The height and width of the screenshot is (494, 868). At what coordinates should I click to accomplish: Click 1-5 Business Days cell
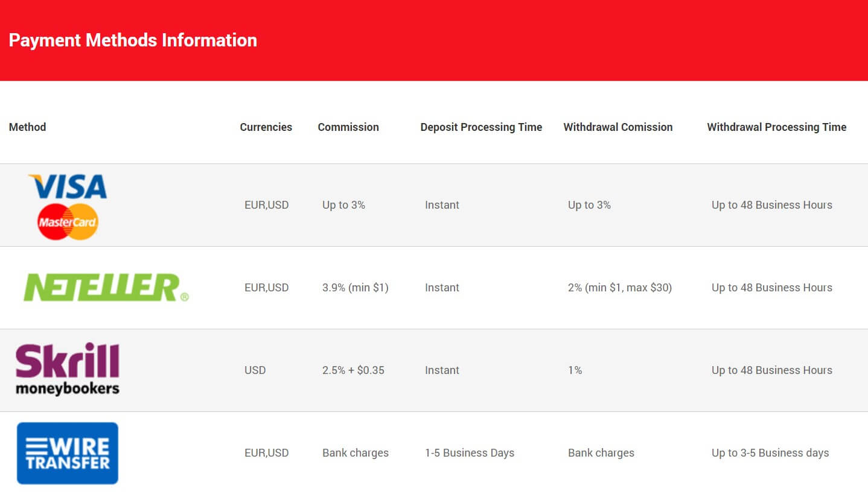point(469,453)
